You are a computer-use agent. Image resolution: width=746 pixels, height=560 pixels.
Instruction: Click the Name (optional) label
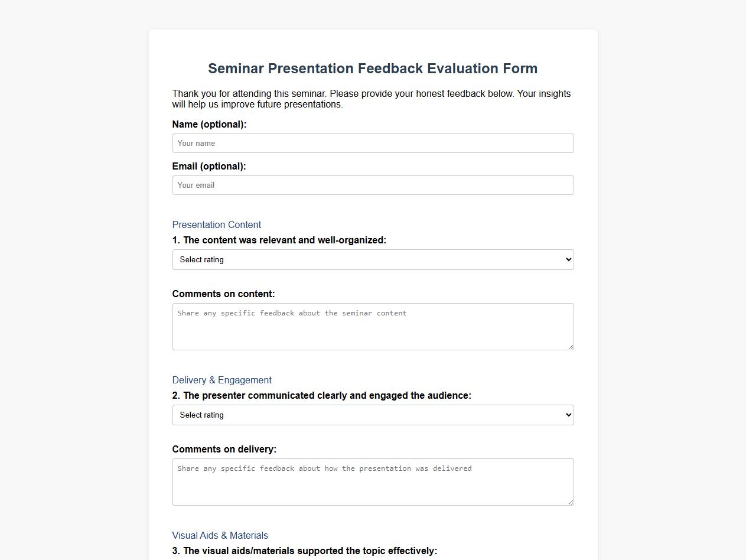tap(209, 124)
